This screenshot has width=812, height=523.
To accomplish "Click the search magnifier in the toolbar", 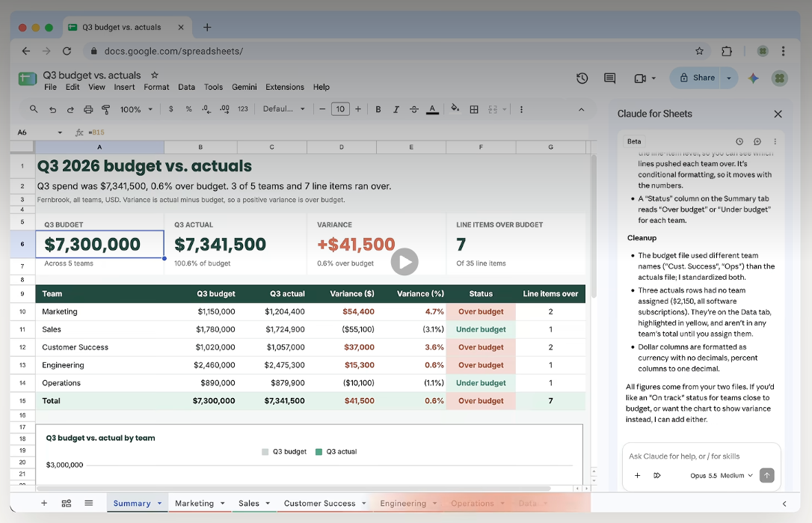I will tap(34, 109).
